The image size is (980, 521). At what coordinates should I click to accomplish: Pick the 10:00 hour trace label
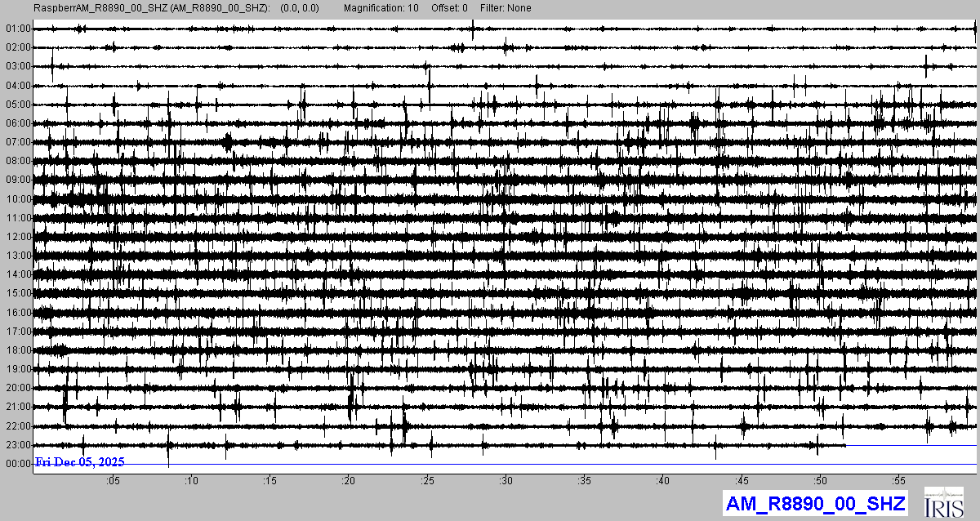(x=17, y=199)
